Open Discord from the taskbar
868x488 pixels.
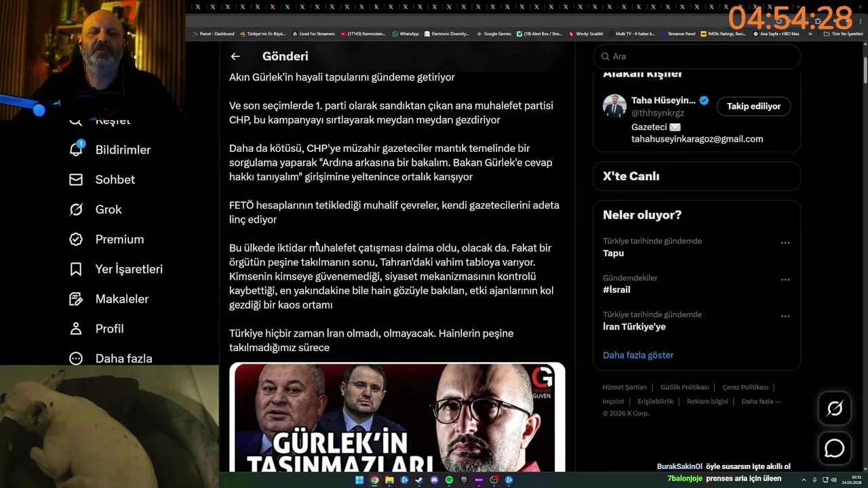coord(434,480)
